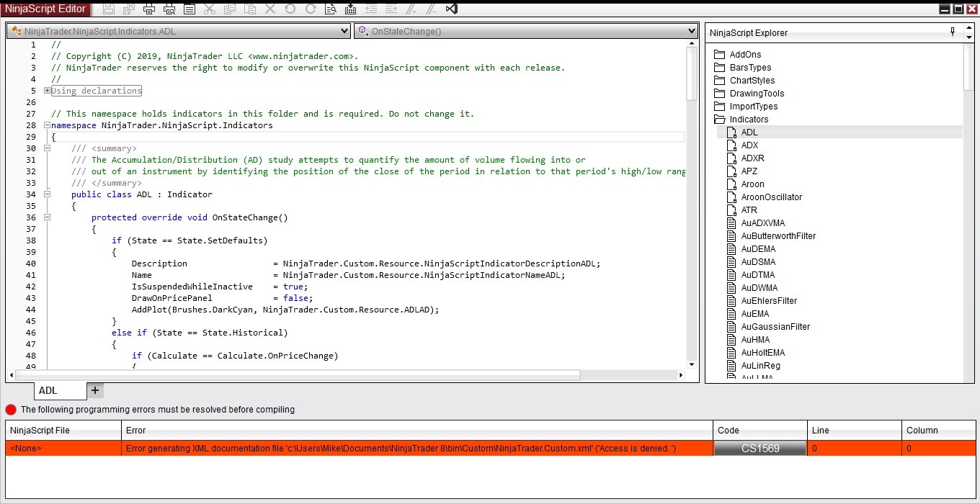
Task: Open the ChartStyles folder
Action: tap(744, 81)
